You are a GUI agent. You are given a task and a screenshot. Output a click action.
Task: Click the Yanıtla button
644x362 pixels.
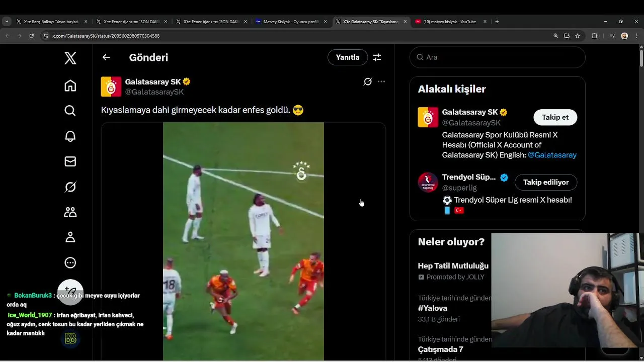pyautogui.click(x=348, y=57)
